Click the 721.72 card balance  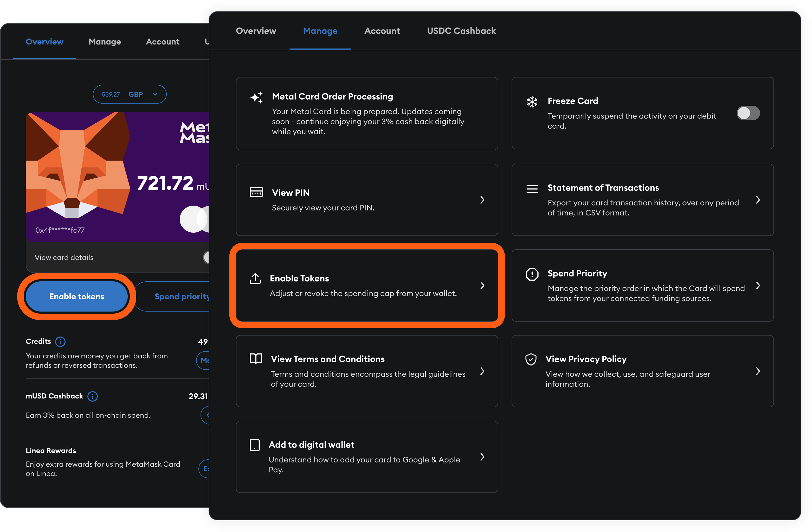[165, 183]
